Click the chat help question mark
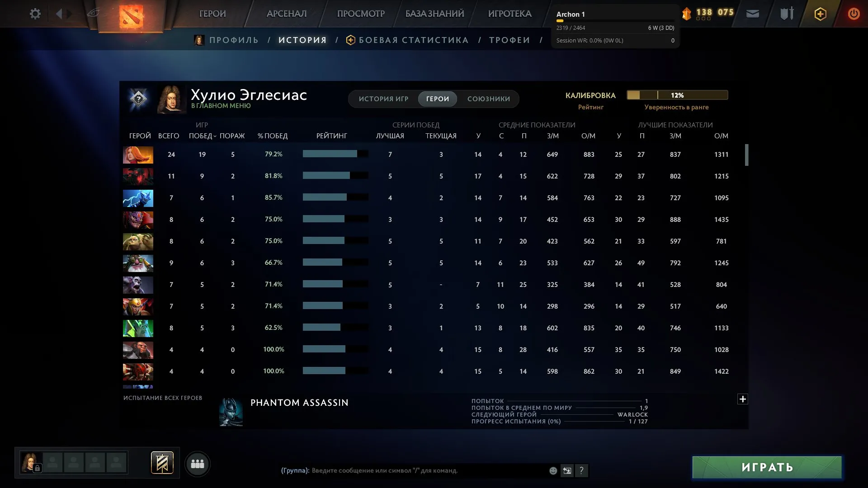 coord(581,470)
